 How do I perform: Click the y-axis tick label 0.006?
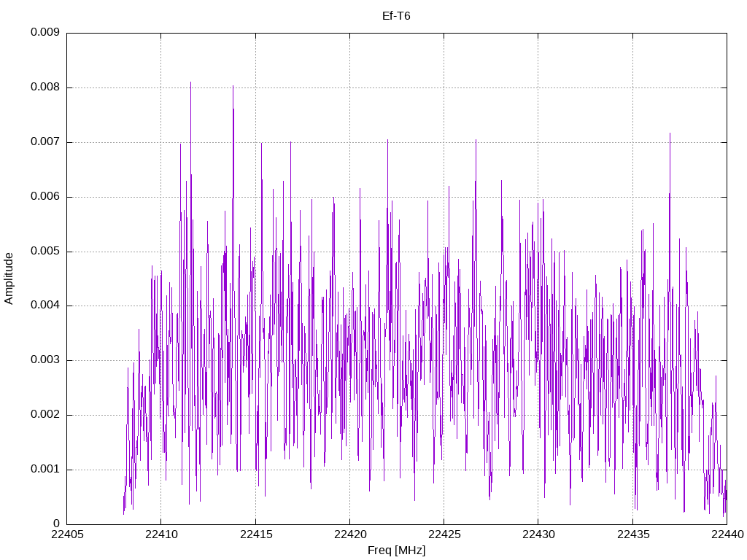click(x=45, y=197)
